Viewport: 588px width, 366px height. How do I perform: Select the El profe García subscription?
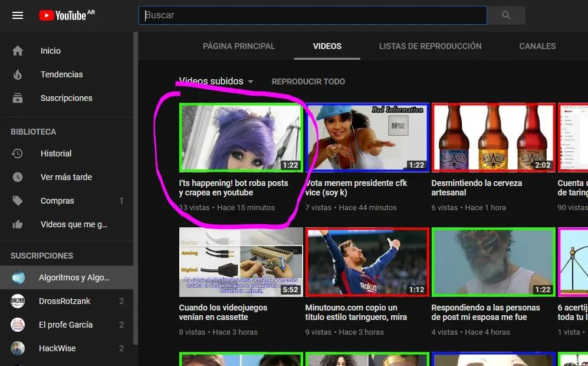coord(17,325)
